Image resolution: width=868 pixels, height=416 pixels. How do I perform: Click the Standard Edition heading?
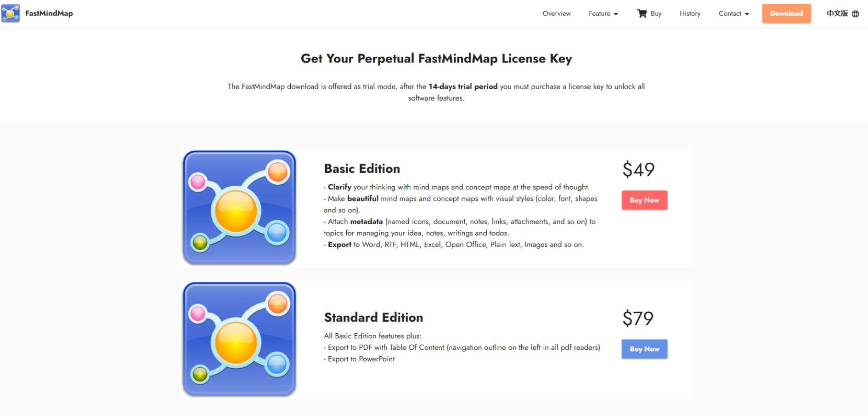coord(373,318)
